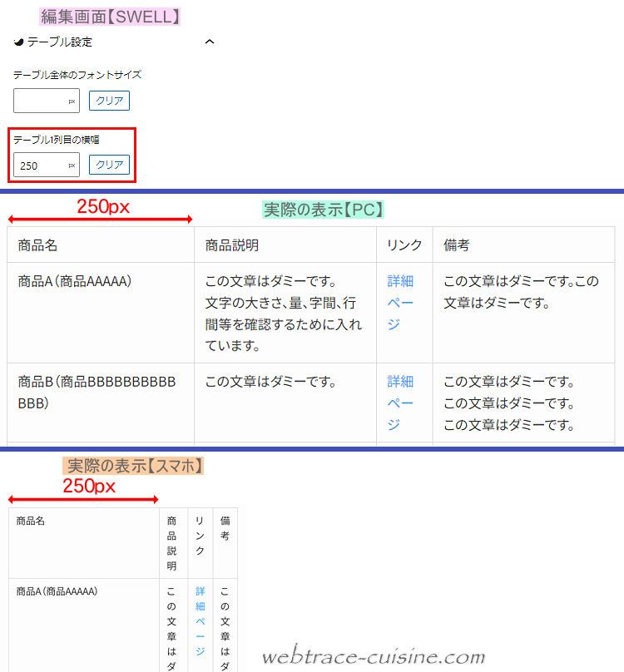The height and width of the screenshot is (672, 624).
Task: Focus the テーブル1列目の横幅 input showing 250
Action: click(x=47, y=165)
